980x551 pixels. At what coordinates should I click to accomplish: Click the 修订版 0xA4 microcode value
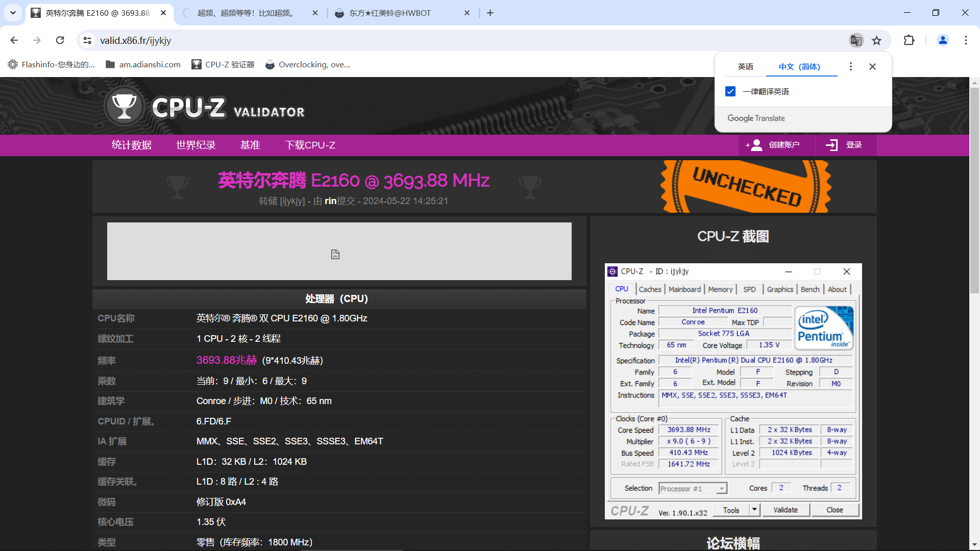coord(221,502)
